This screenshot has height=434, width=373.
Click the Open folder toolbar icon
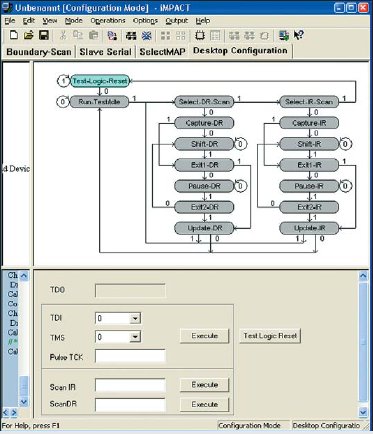(x=29, y=35)
